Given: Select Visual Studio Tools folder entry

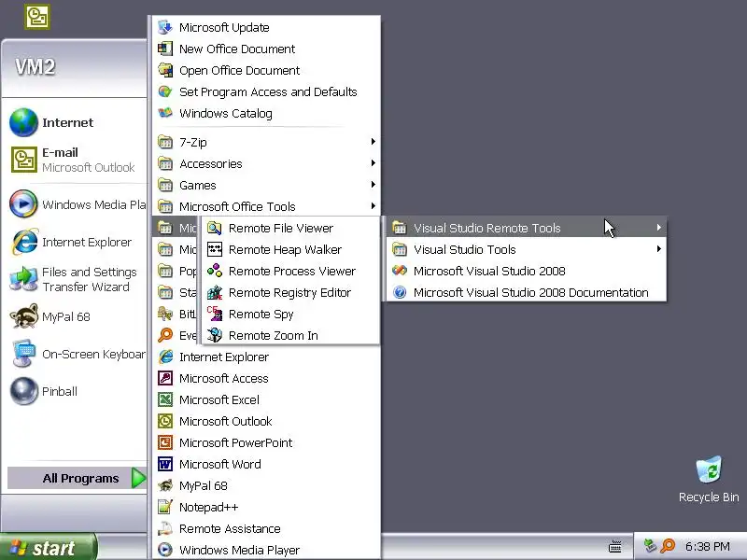Looking at the screenshot, I should pyautogui.click(x=527, y=249).
